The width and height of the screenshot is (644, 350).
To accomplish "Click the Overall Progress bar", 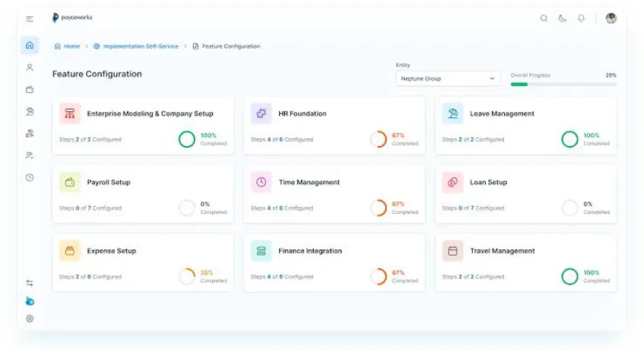I will tap(563, 84).
